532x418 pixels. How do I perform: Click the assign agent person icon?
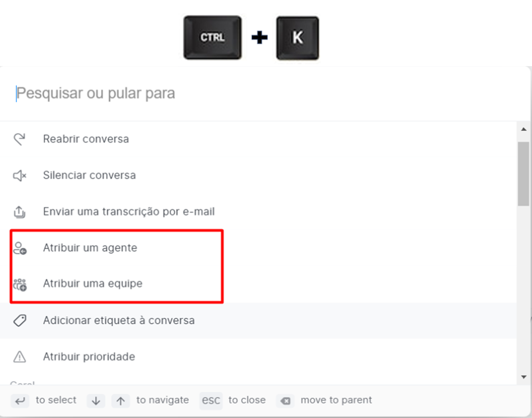click(x=20, y=248)
